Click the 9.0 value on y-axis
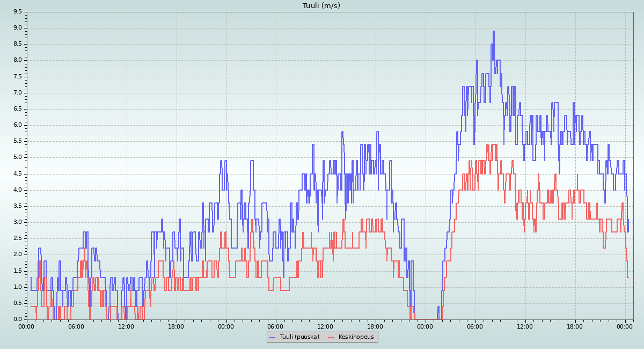 17,28
